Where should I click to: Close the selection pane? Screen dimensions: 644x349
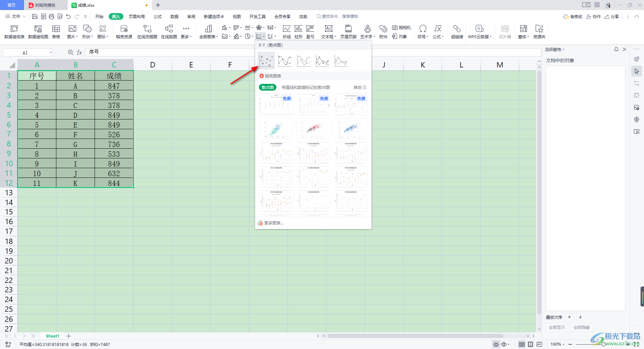click(x=625, y=49)
